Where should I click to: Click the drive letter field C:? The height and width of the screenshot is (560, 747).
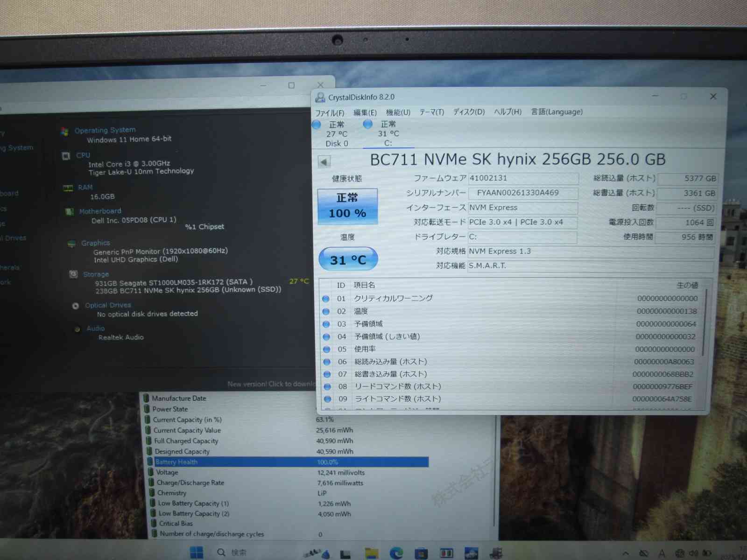pos(523,237)
